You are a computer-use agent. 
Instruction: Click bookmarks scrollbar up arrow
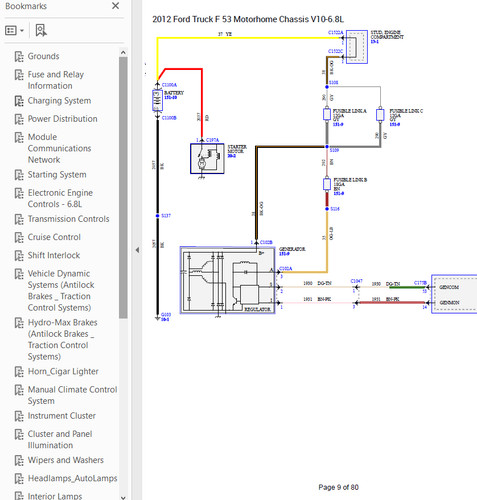pyautogui.click(x=123, y=52)
